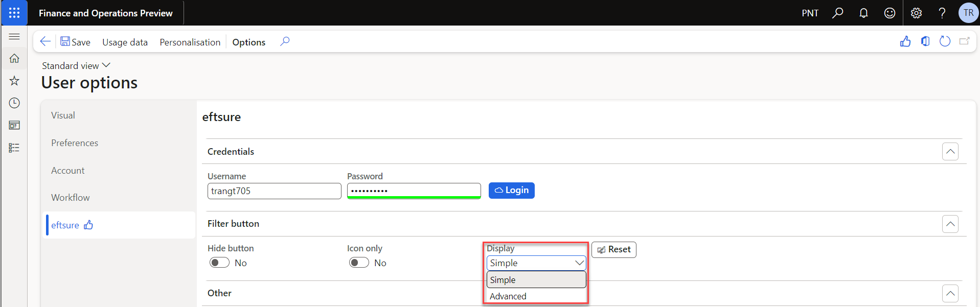Toggle the Hide button switch
The width and height of the screenshot is (980, 307).
(219, 263)
